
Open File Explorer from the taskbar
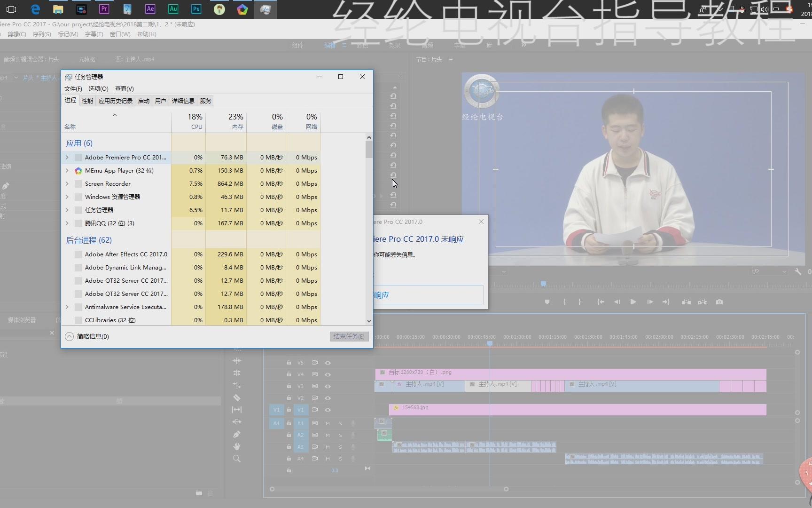click(58, 9)
